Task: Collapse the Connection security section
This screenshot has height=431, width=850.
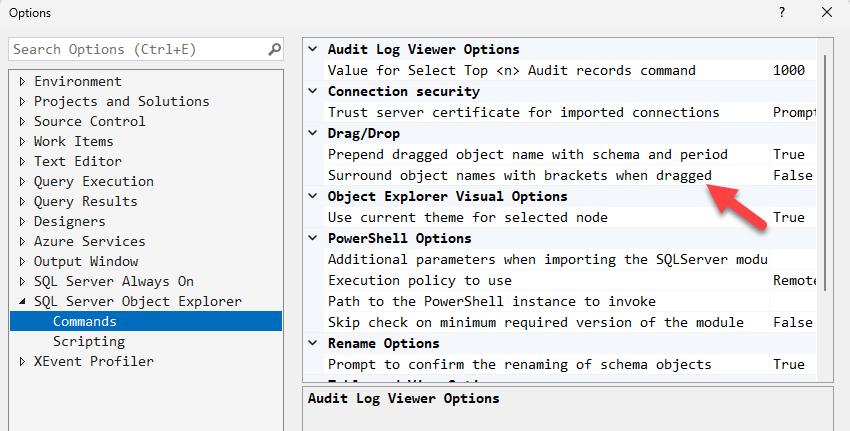Action: (313, 92)
